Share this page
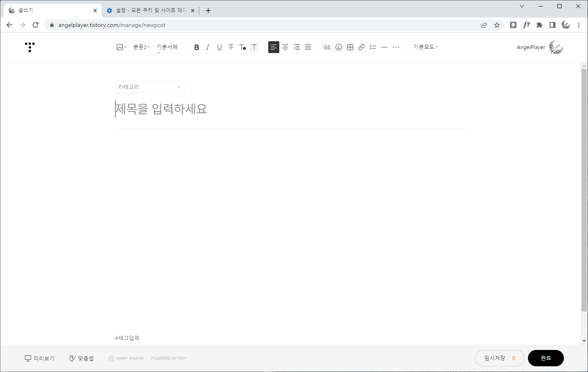Screen dimensions: 588x372 [484, 25]
